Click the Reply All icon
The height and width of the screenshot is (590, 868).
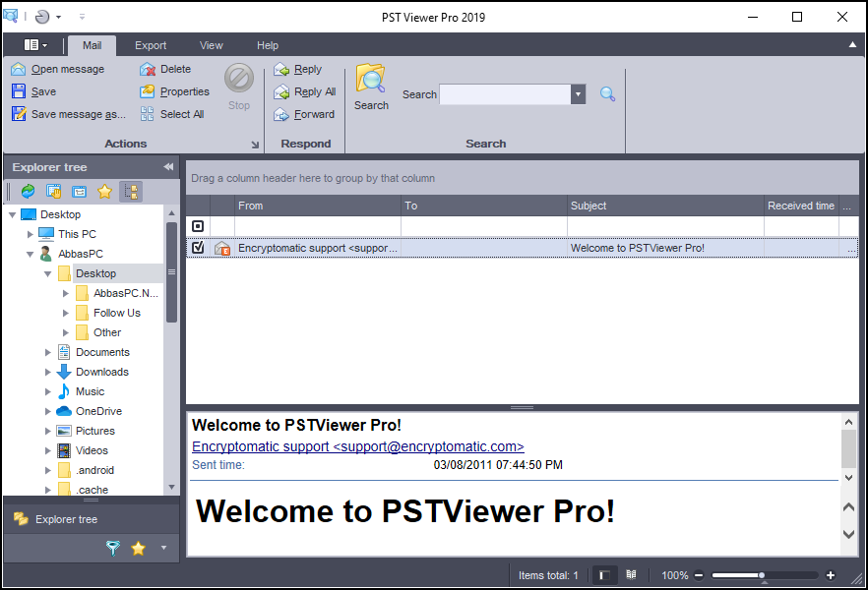click(x=281, y=91)
